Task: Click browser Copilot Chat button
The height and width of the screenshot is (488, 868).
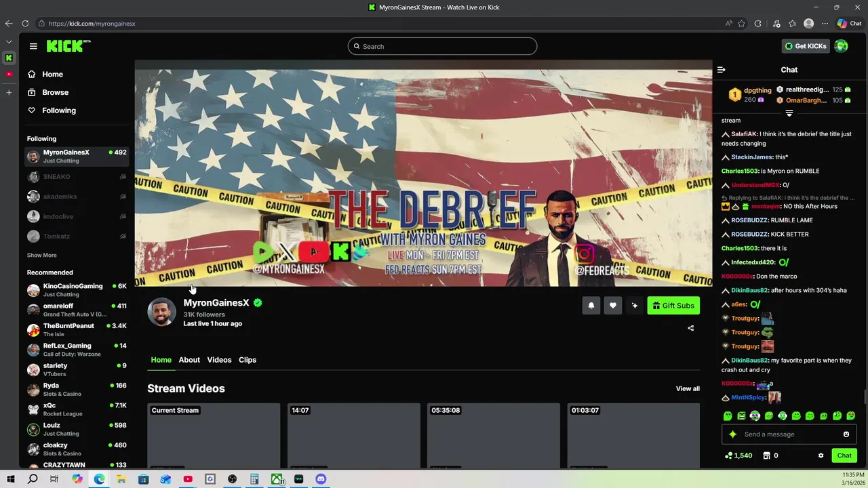Action: [849, 23]
